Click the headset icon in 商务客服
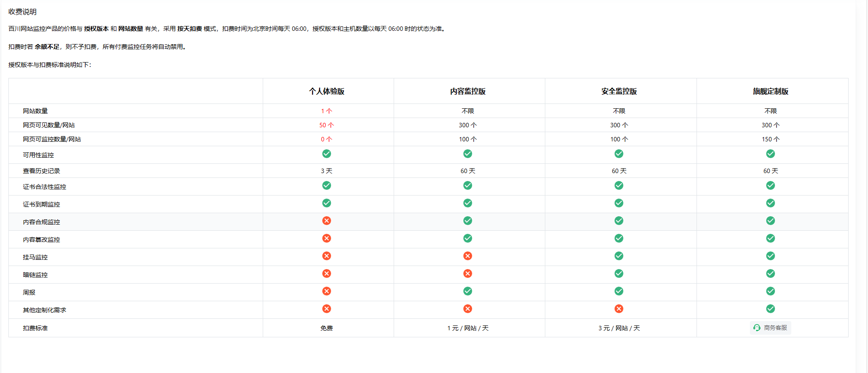 (757, 328)
